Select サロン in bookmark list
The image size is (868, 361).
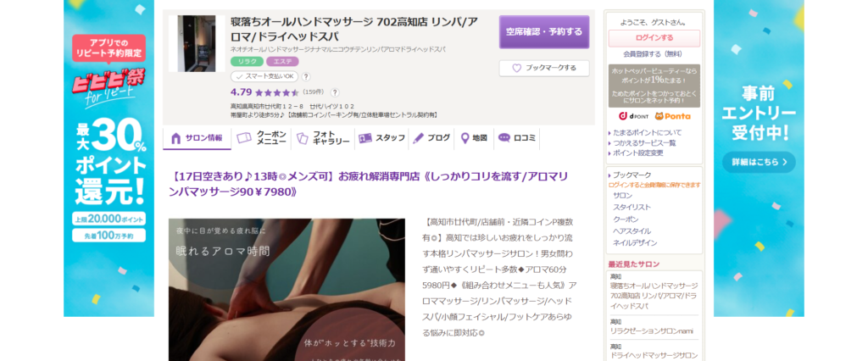coord(623,196)
